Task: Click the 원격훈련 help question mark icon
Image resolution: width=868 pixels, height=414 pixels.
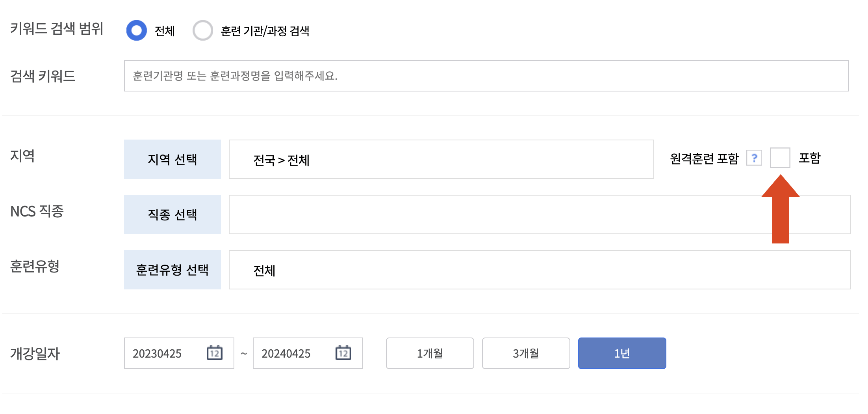Action: tap(754, 158)
